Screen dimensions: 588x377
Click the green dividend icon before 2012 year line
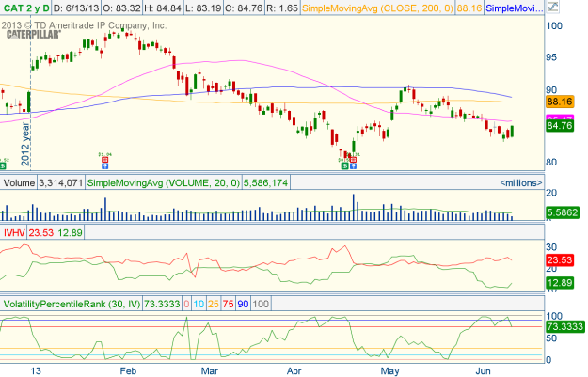pyautogui.click(x=3, y=165)
